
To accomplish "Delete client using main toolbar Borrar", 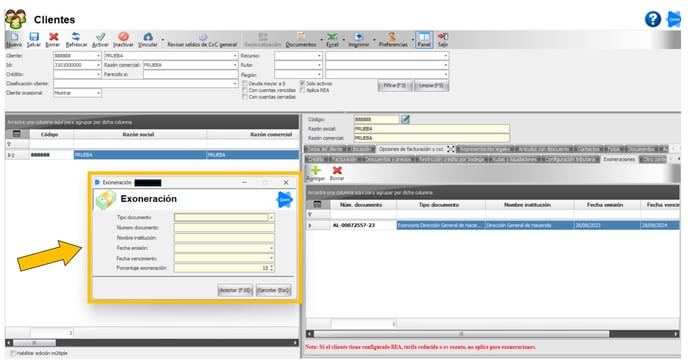I will coord(53,40).
